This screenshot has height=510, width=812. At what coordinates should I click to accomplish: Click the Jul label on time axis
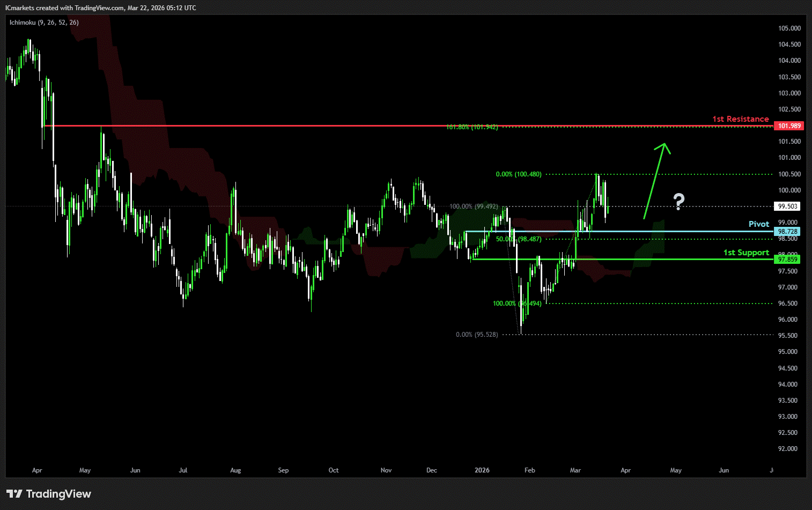click(183, 470)
